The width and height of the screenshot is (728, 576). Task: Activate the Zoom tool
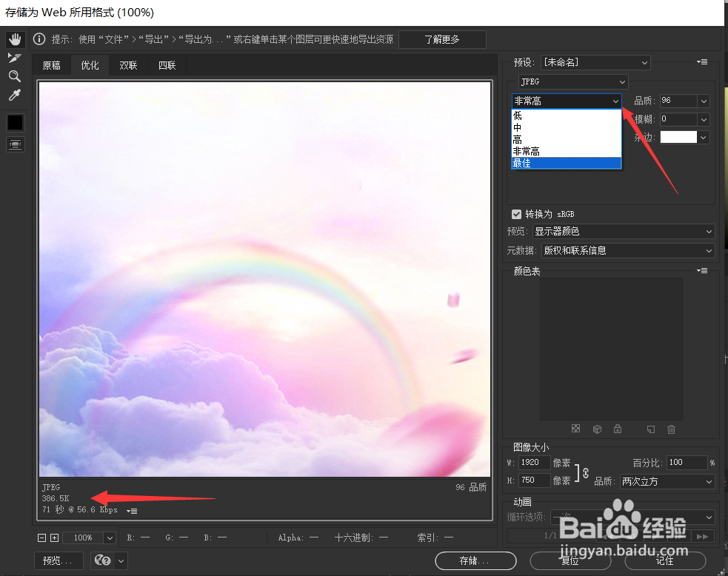[15, 76]
